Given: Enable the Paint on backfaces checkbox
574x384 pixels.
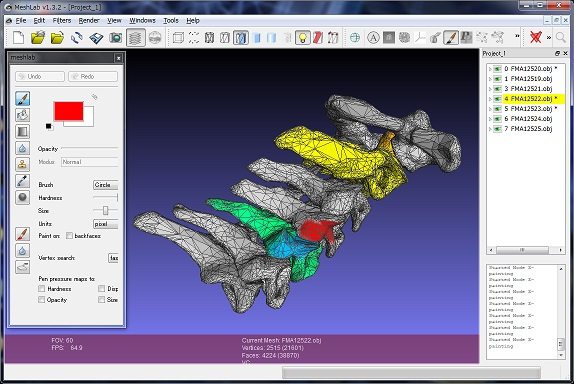Looking at the screenshot, I should (x=69, y=236).
